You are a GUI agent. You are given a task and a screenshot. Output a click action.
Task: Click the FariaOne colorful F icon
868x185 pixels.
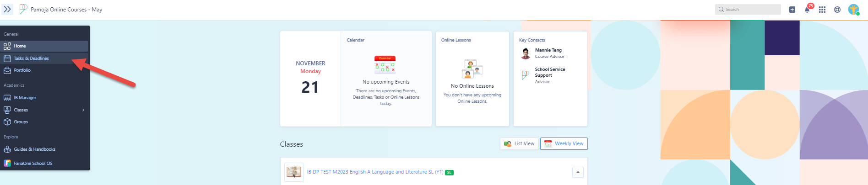(x=7, y=163)
